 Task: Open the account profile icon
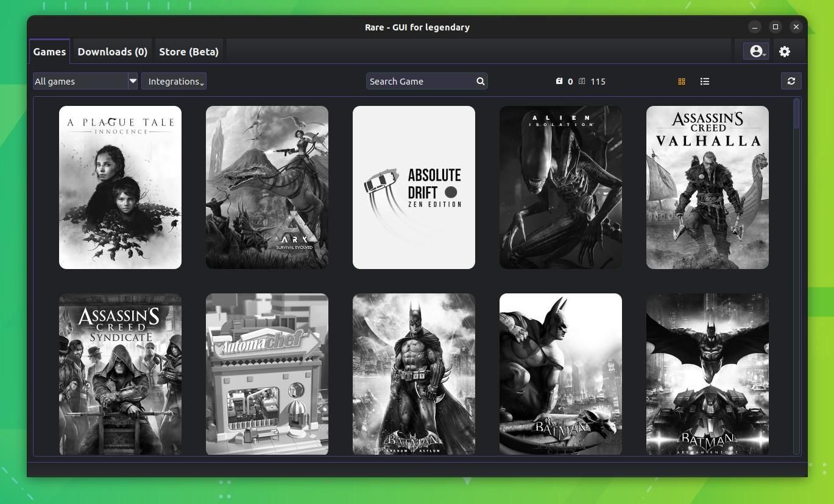coord(755,51)
